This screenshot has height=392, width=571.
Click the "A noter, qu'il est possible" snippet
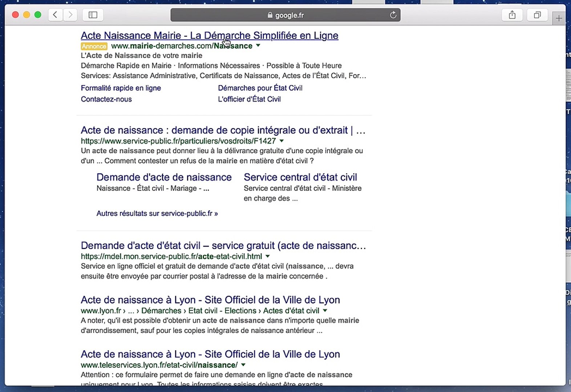coord(220,326)
